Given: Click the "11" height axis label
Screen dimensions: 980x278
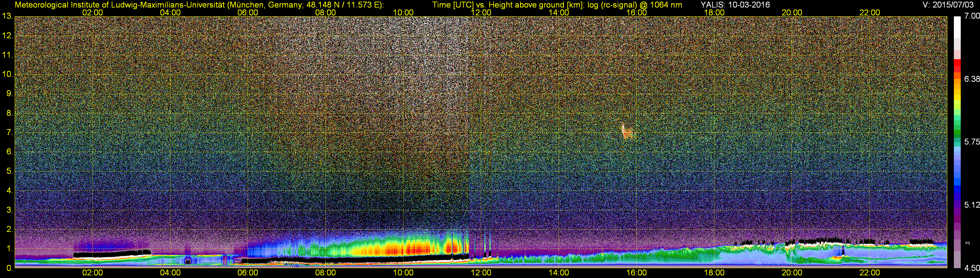Looking at the screenshot, I should tap(7, 55).
